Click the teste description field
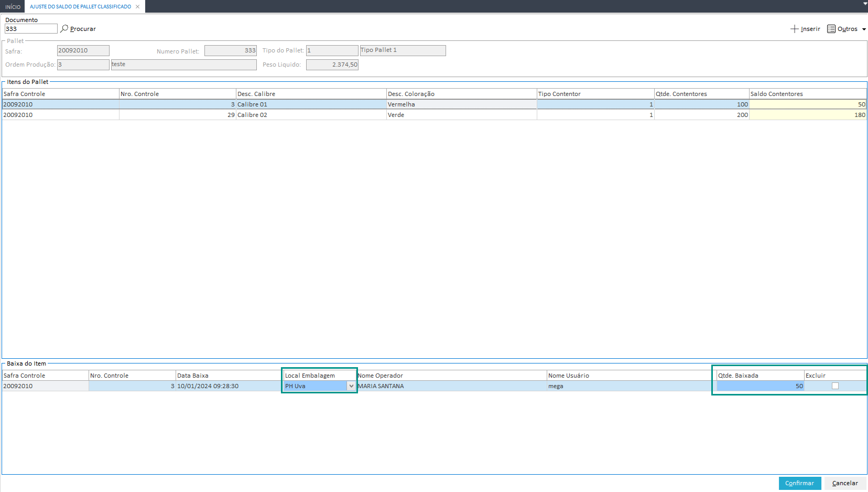The height and width of the screenshot is (492, 868). tap(184, 65)
